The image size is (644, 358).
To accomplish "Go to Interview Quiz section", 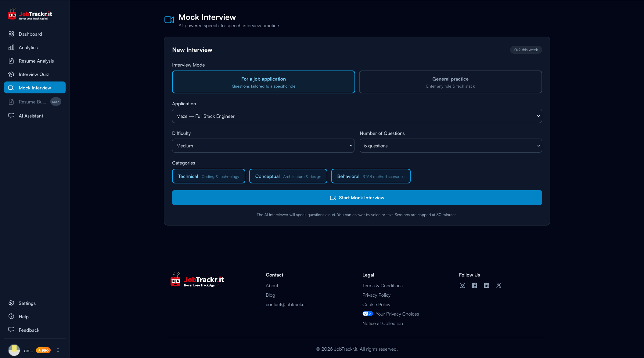I will coord(34,74).
